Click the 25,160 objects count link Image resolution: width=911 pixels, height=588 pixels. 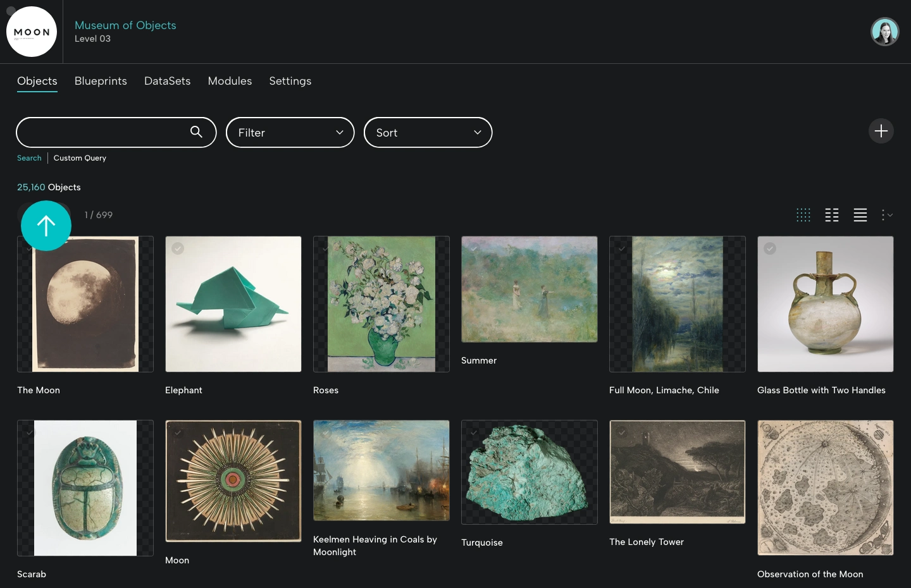[x=30, y=187]
